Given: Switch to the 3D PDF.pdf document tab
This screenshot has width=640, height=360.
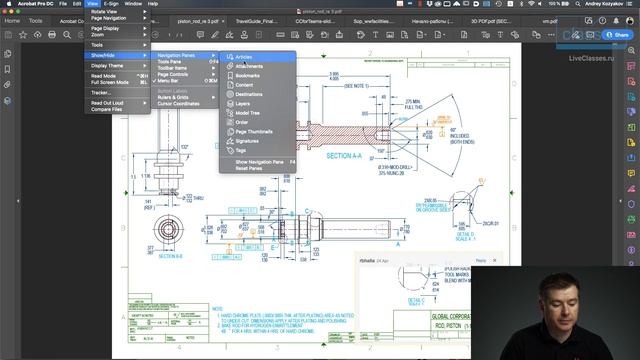Looking at the screenshot, I should pyautogui.click(x=491, y=21).
